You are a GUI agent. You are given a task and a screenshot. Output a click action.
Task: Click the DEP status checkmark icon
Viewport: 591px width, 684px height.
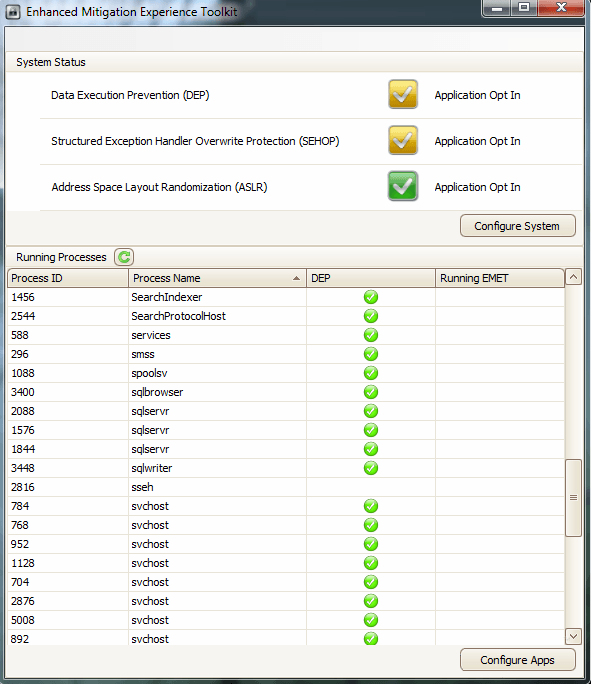point(403,94)
